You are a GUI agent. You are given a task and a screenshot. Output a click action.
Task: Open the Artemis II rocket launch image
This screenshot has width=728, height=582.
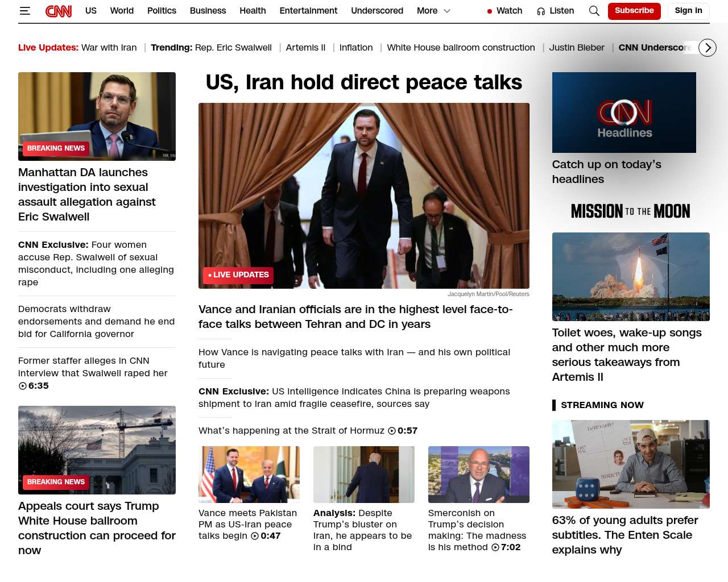tap(630, 277)
